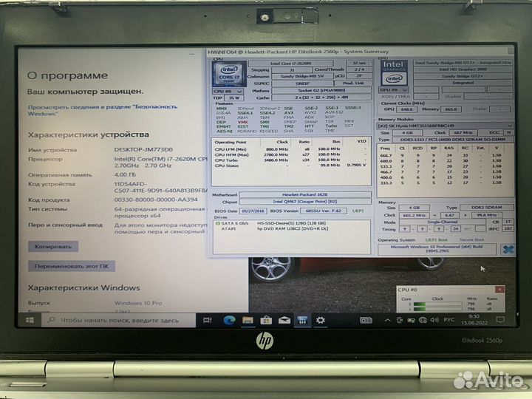
Task: Switch input language РУС
Action: [449, 320]
